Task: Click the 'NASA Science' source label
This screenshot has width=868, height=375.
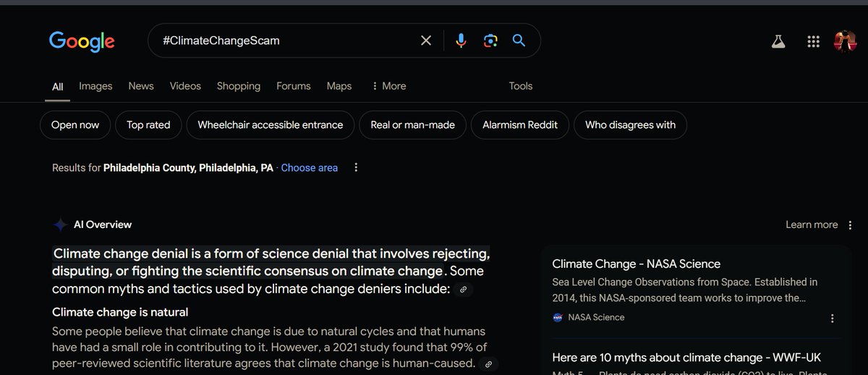Action: (x=596, y=317)
